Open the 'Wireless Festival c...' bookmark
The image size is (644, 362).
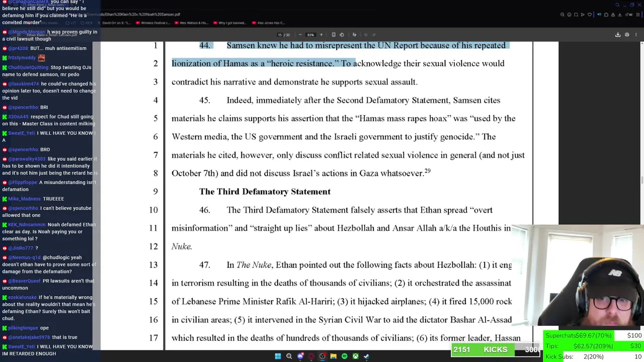(x=152, y=23)
